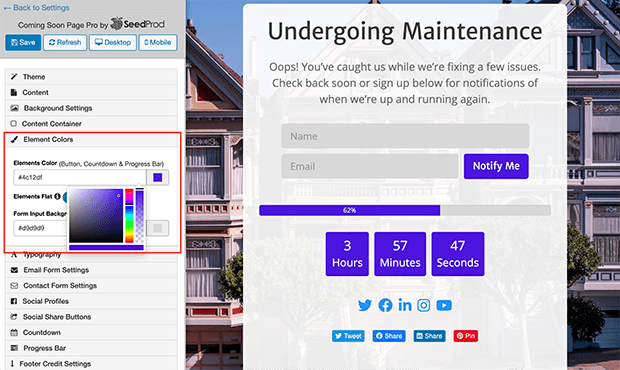The width and height of the screenshot is (620, 370).
Task: Expand Background Settings section
Action: [91, 108]
